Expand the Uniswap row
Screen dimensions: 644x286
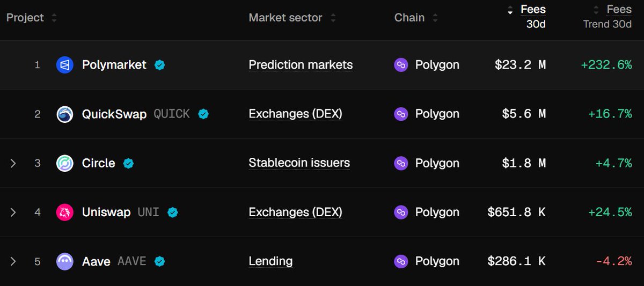pyautogui.click(x=13, y=212)
